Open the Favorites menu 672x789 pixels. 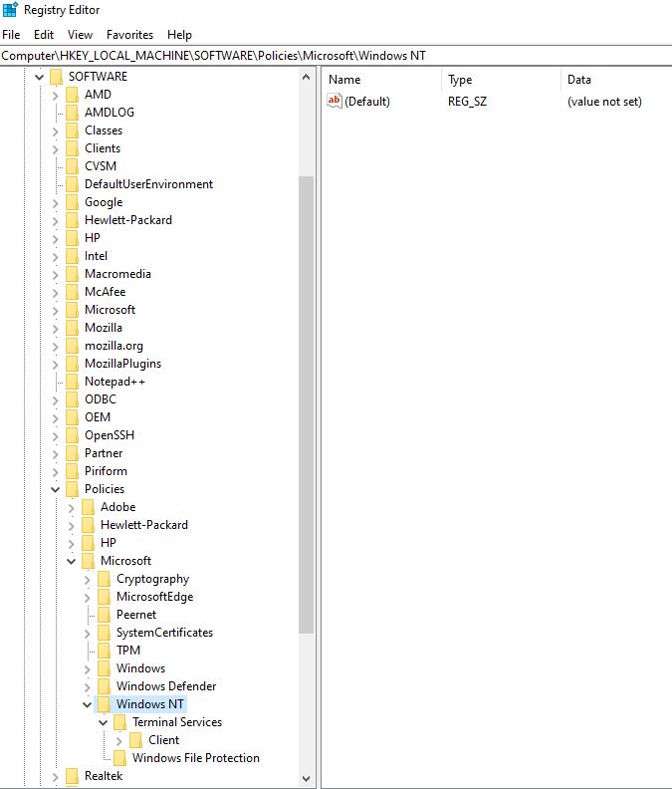pyautogui.click(x=129, y=35)
